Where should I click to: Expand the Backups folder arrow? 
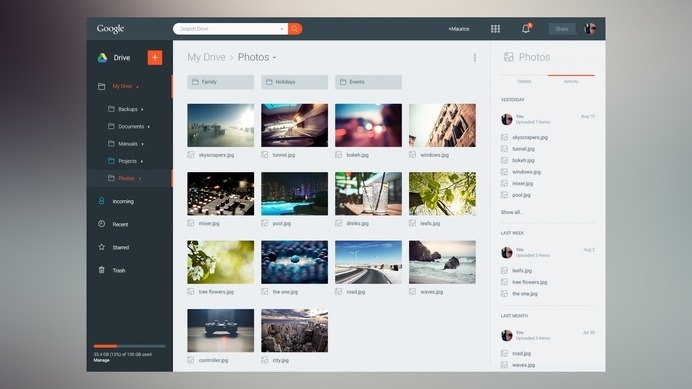[142, 109]
